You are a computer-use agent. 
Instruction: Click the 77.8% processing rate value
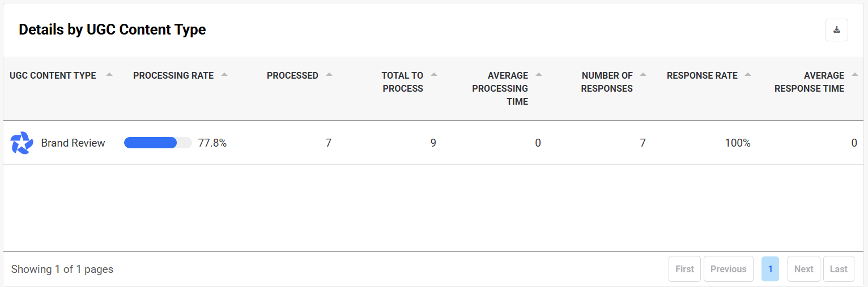(x=212, y=143)
